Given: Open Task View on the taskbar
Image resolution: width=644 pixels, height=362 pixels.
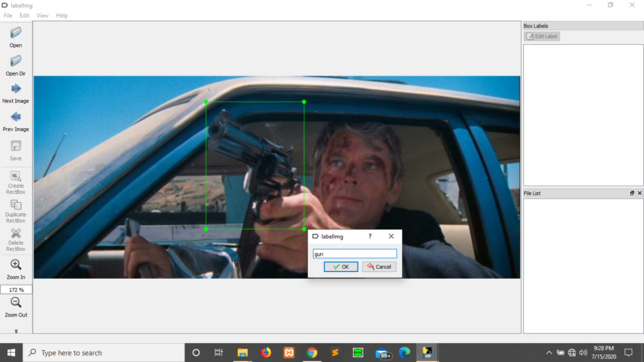Looking at the screenshot, I should [x=219, y=353].
